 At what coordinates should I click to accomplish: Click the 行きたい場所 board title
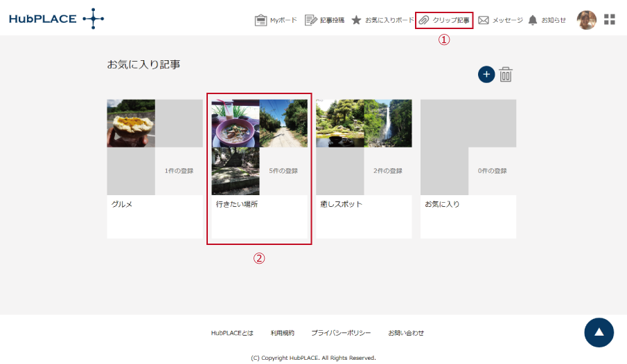237,204
